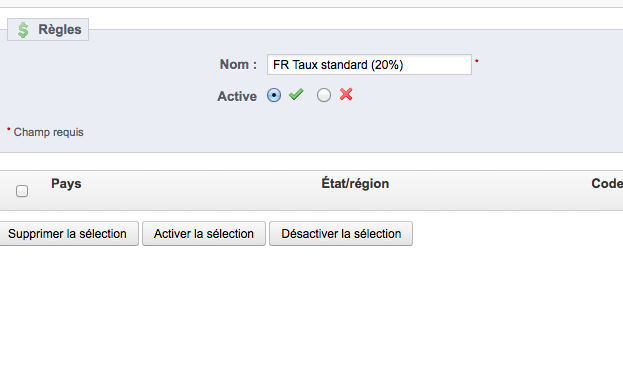This screenshot has width=623, height=377.
Task: Click Supprimer la sélection button
Action: pyautogui.click(x=68, y=234)
